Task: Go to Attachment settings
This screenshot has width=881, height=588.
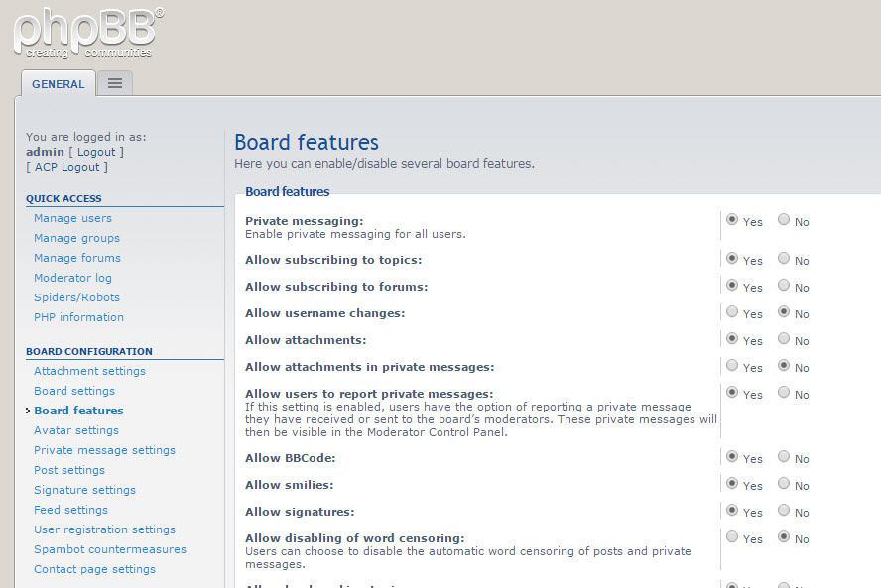Action: coord(89,371)
